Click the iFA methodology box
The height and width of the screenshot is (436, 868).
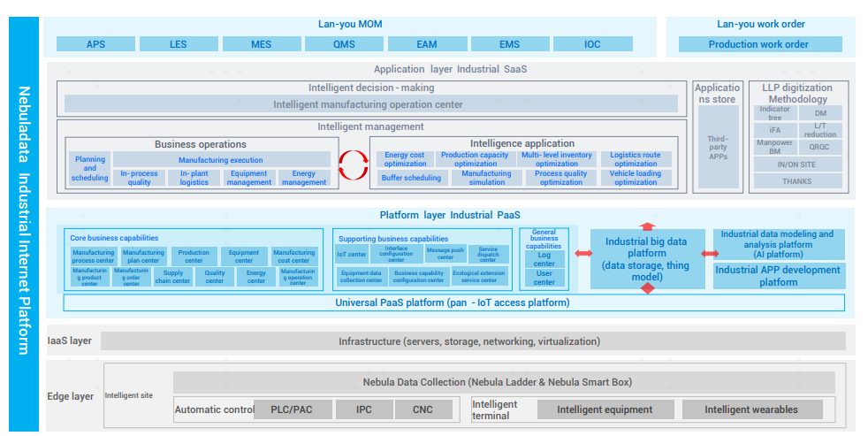click(x=775, y=130)
